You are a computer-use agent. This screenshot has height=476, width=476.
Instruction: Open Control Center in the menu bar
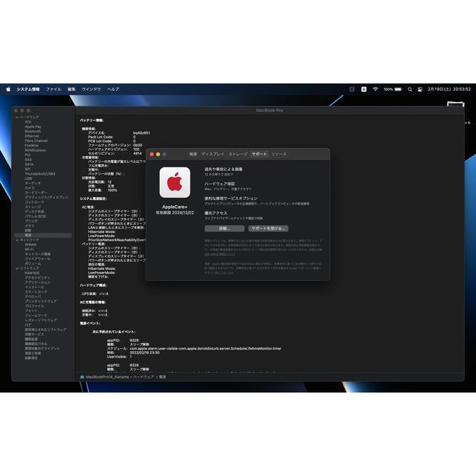pos(420,89)
